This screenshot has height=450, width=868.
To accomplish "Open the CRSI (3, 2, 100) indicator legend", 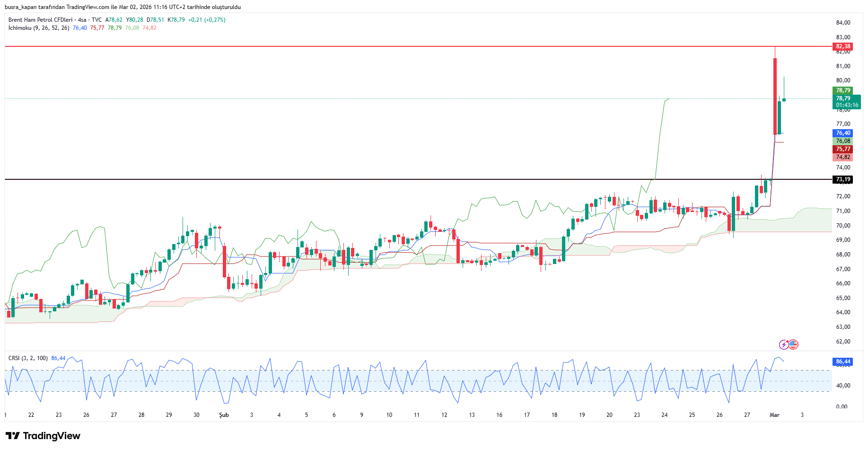I will tap(28, 358).
